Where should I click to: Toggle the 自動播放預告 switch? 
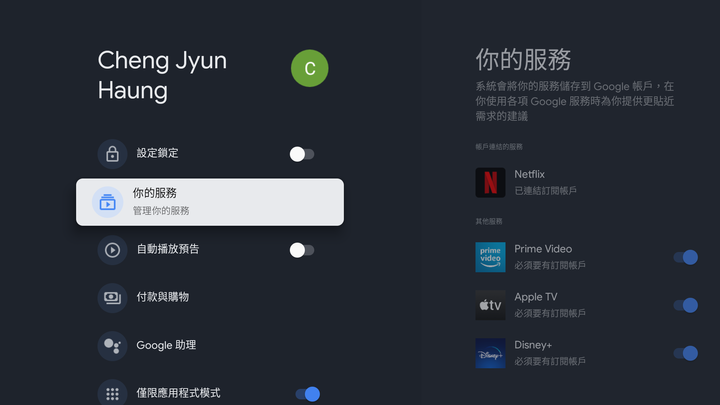point(302,250)
